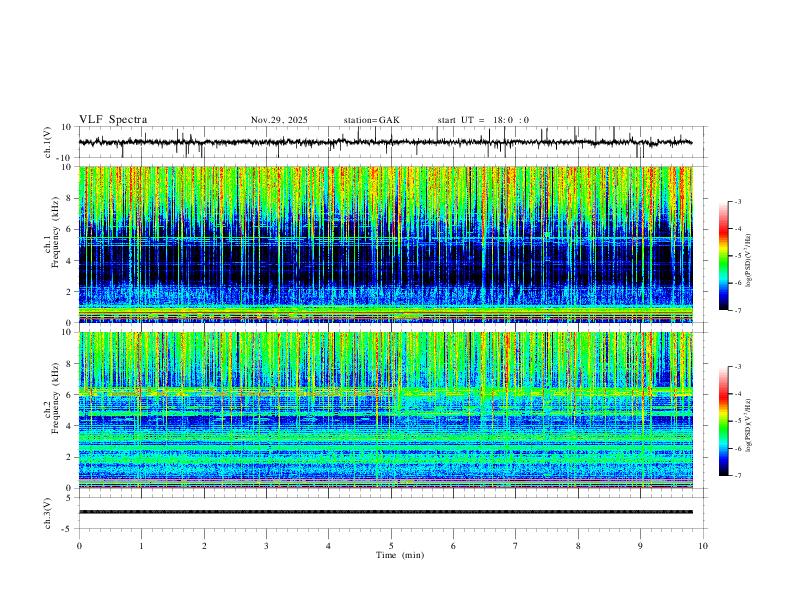Click the time axis tick label '0'
This screenshot has width=792, height=612.
(x=79, y=546)
